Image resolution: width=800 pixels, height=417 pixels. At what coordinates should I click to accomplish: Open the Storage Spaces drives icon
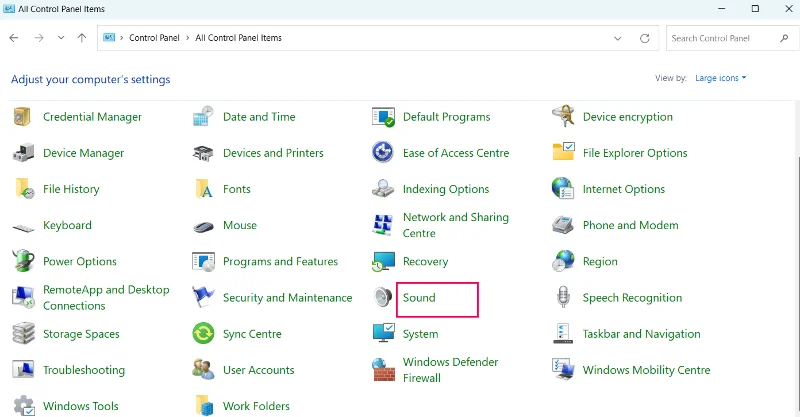point(23,334)
